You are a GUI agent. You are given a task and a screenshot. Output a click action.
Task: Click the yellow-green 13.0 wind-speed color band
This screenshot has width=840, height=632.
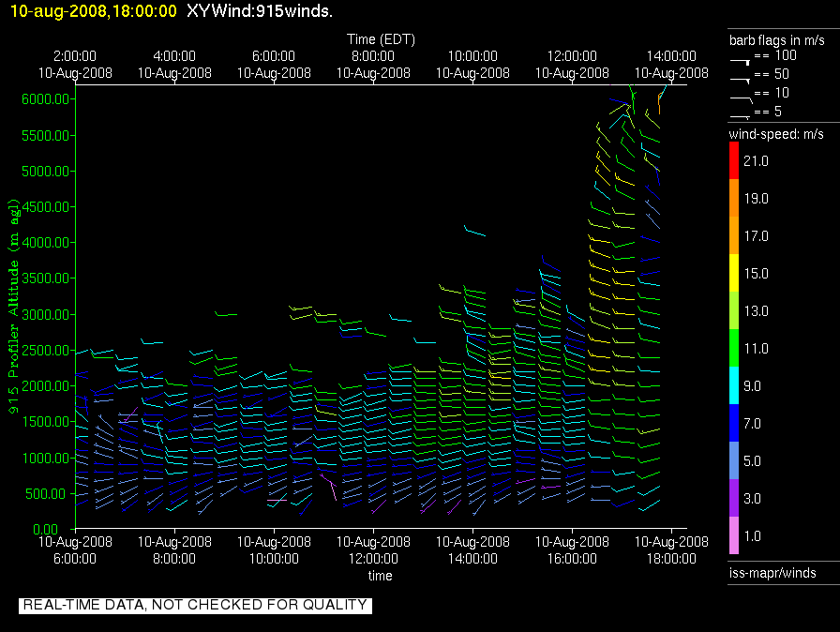(734, 310)
